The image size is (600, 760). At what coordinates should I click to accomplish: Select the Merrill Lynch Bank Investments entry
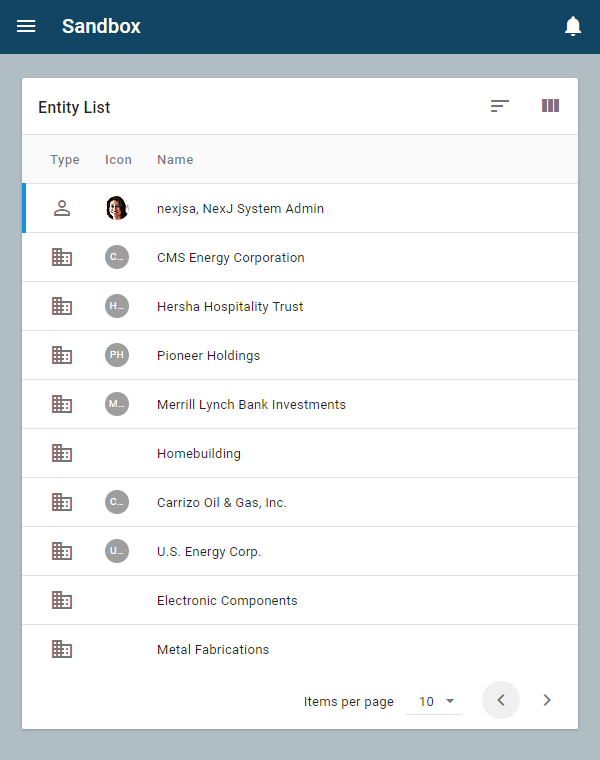click(251, 404)
